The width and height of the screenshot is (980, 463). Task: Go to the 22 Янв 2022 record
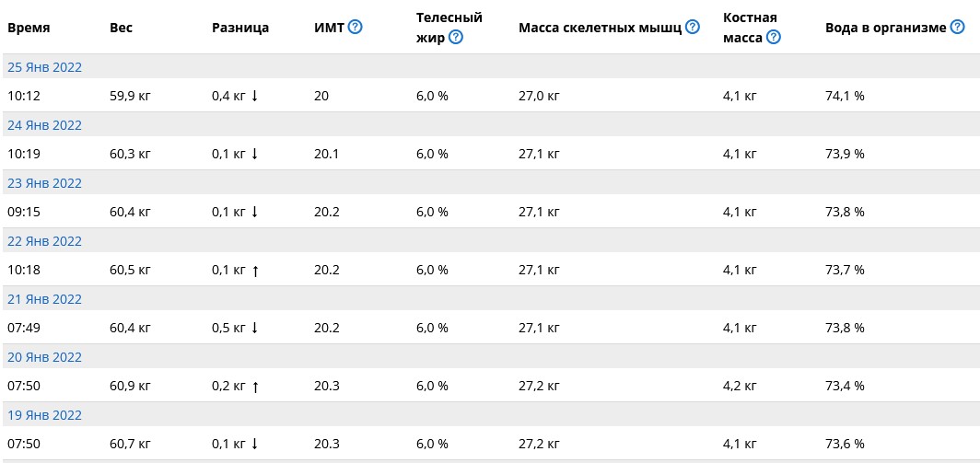44,241
